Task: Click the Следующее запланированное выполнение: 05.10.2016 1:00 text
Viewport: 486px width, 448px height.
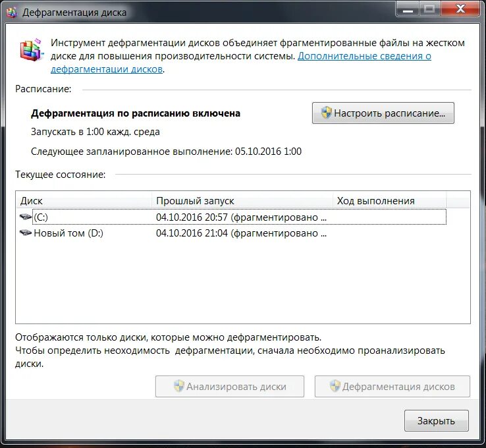Action: pyautogui.click(x=166, y=152)
